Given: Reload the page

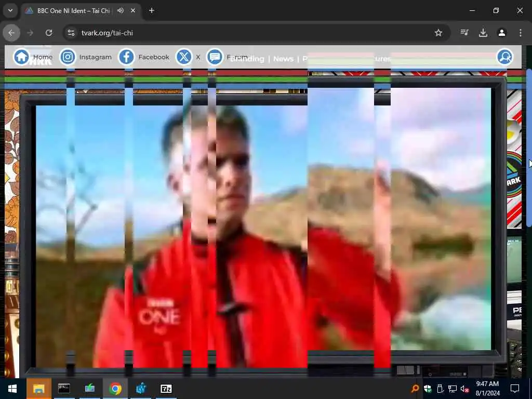Looking at the screenshot, I should click(x=49, y=33).
